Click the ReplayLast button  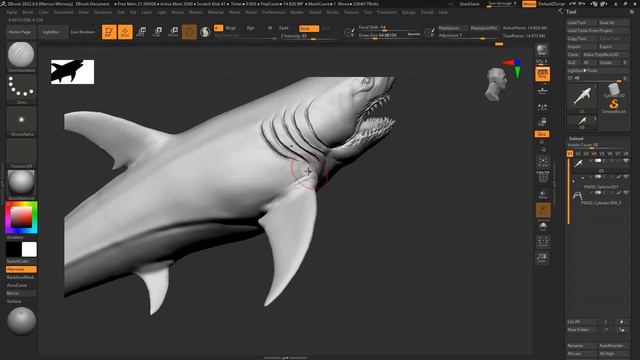pos(452,28)
